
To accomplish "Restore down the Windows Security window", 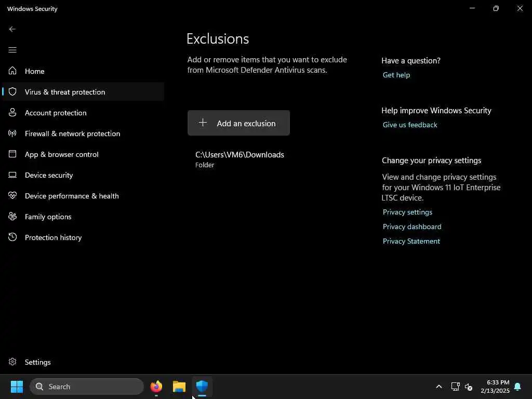I will 496,8.
